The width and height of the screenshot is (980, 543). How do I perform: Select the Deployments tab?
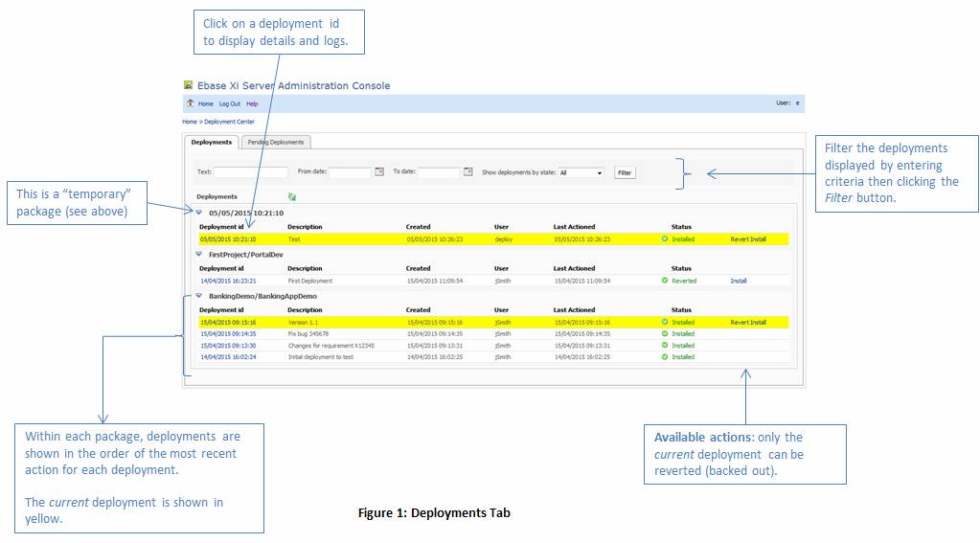[211, 142]
